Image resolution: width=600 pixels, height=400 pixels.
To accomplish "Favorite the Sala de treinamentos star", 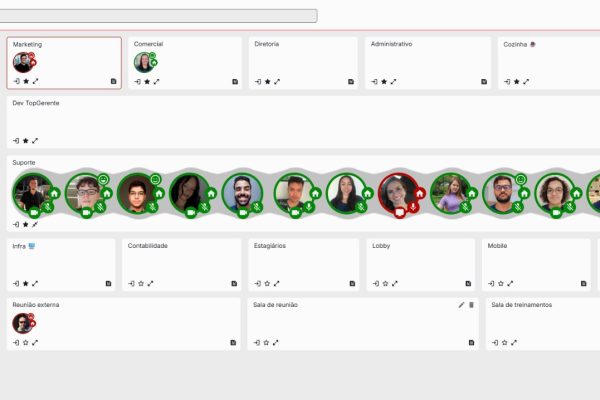I will click(504, 343).
